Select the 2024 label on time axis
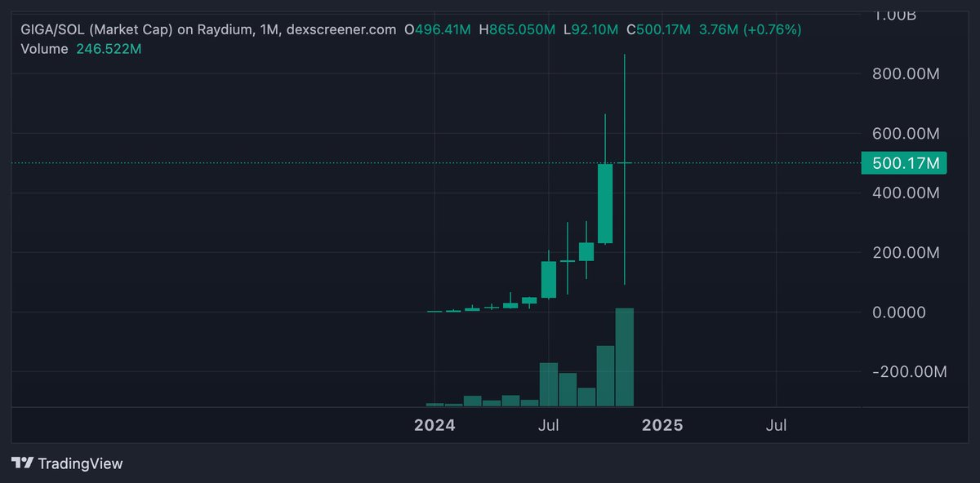Screen dimensions: 980x483 click(x=435, y=425)
